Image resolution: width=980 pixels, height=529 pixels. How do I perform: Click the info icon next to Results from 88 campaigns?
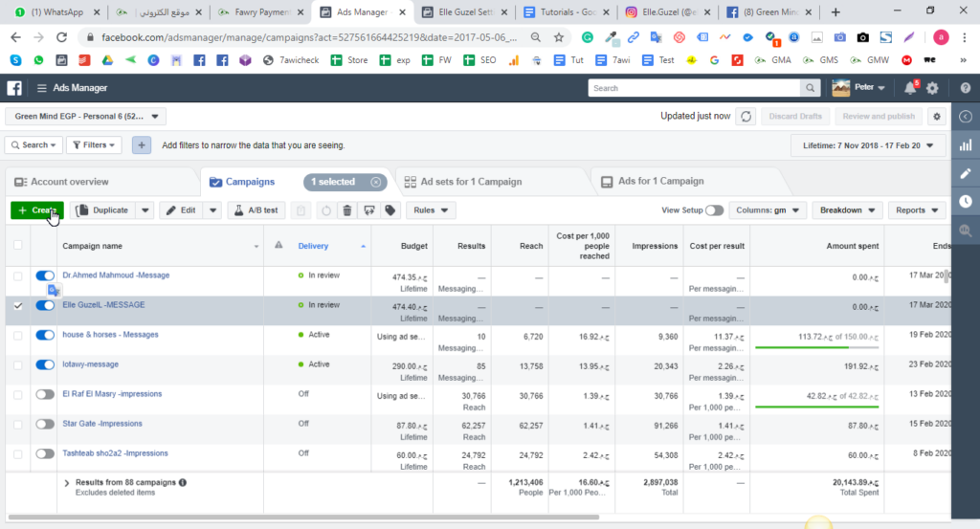[183, 482]
